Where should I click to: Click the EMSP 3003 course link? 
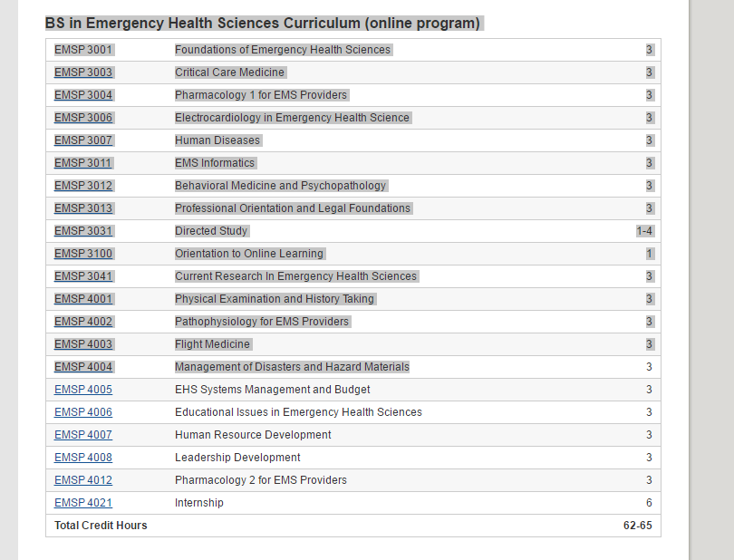point(83,72)
